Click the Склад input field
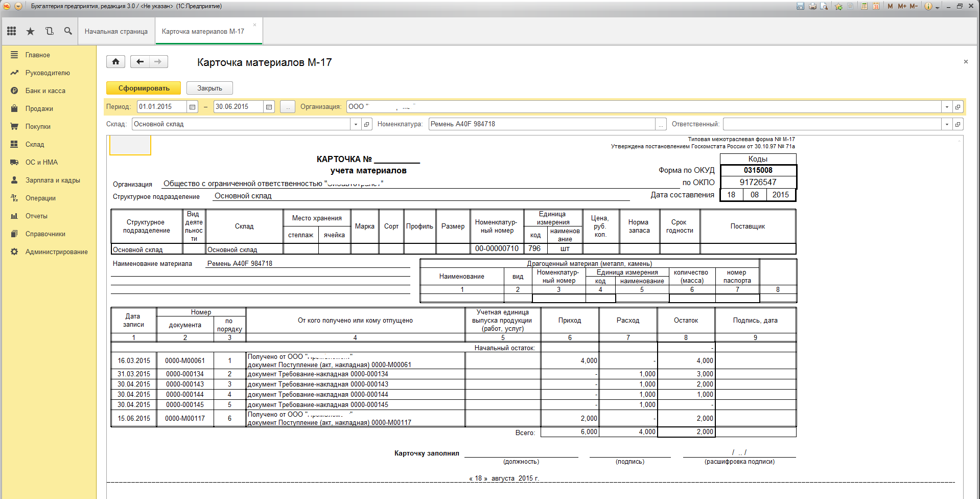980x499 pixels. pyautogui.click(x=241, y=124)
